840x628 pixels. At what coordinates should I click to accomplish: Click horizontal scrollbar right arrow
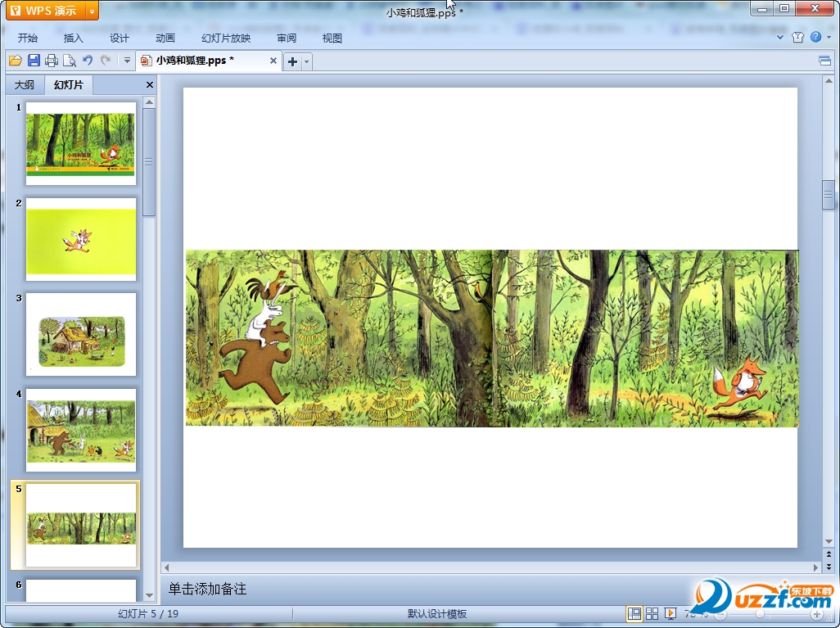click(x=816, y=567)
